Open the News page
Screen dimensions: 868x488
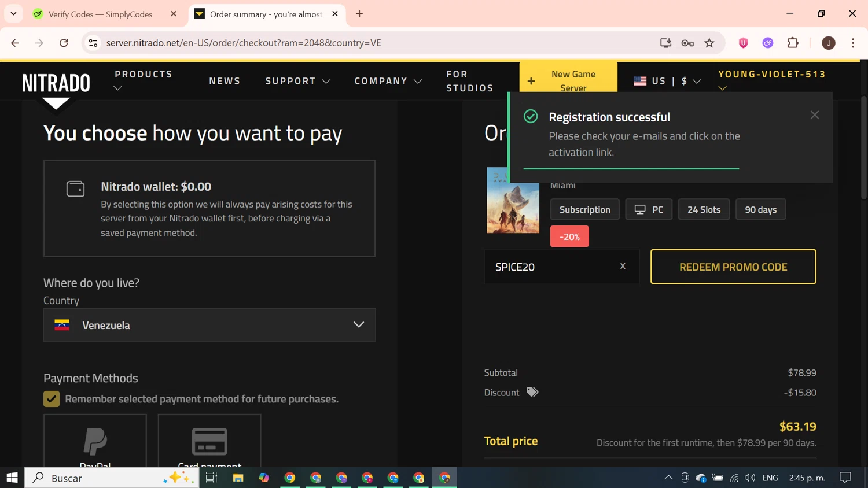tap(225, 81)
